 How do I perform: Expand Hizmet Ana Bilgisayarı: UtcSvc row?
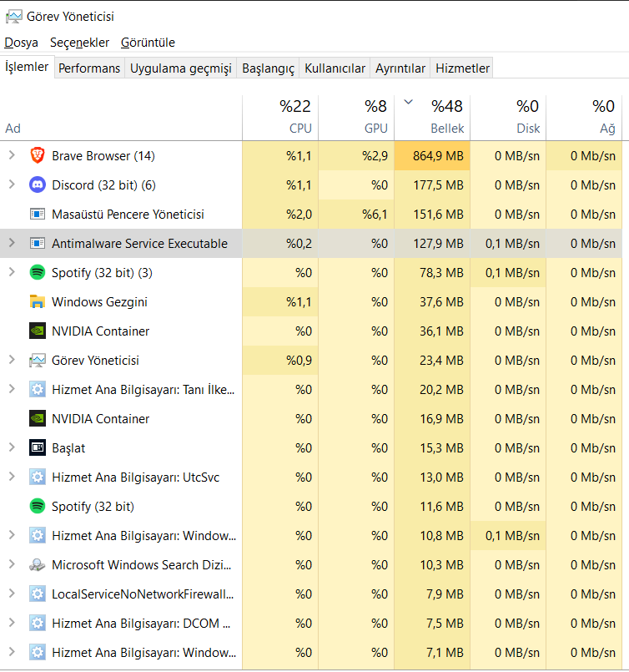click(x=12, y=477)
